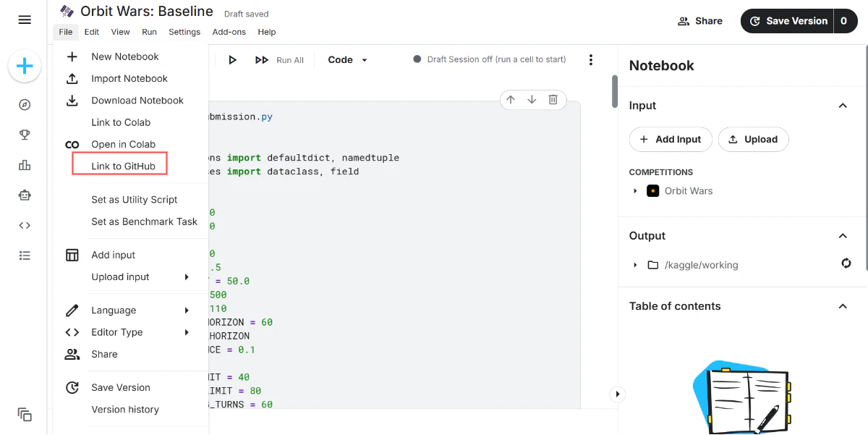868x435 pixels.
Task: Open the list icon in the left sidebar
Action: 25,255
